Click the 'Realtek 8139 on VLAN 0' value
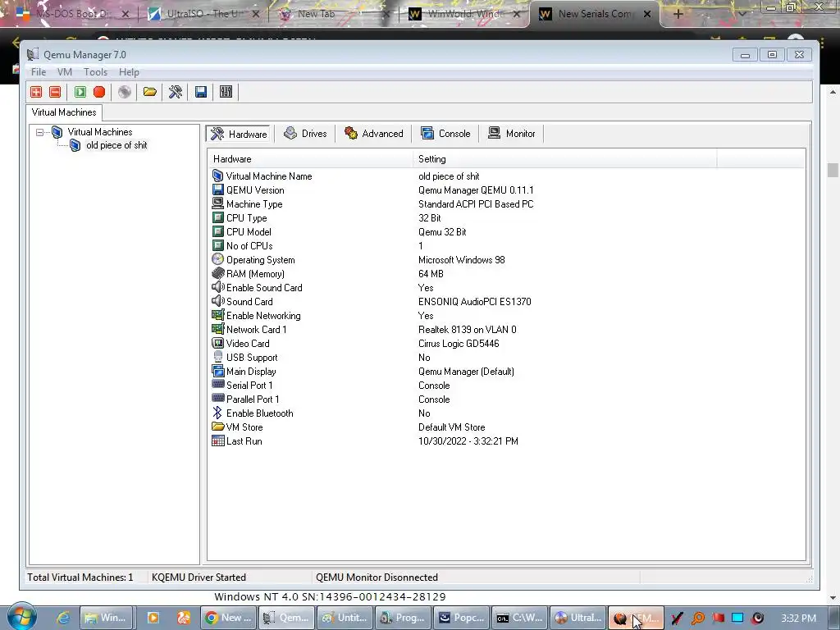 coord(467,330)
